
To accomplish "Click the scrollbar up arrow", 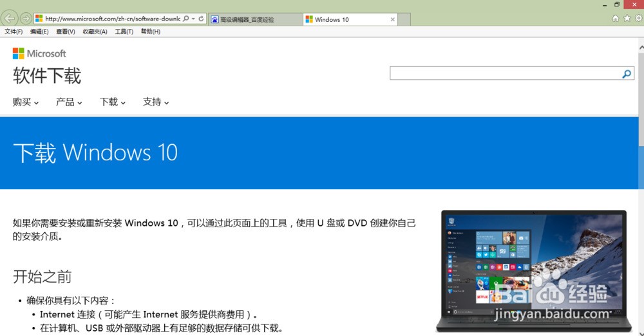I will click(x=641, y=48).
